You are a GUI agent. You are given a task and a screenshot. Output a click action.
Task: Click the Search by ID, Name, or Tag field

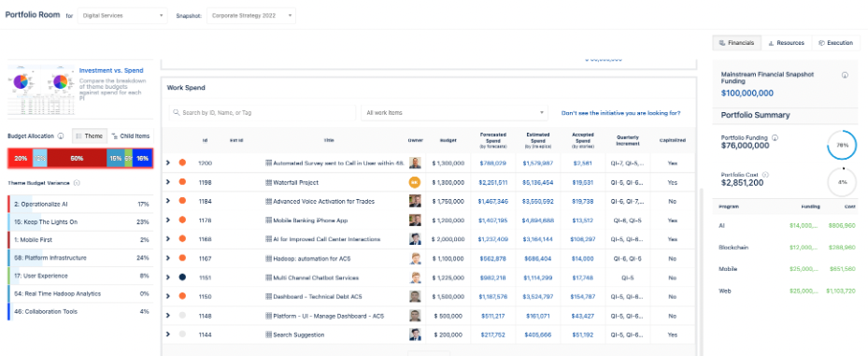[263, 112]
